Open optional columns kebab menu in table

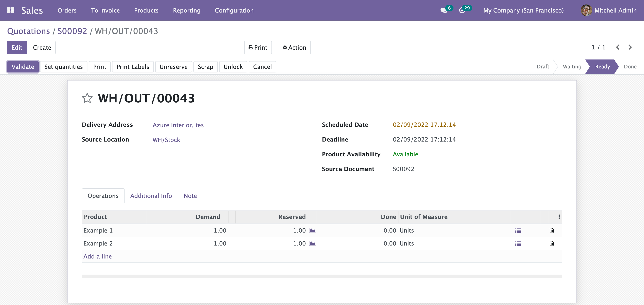(559, 217)
